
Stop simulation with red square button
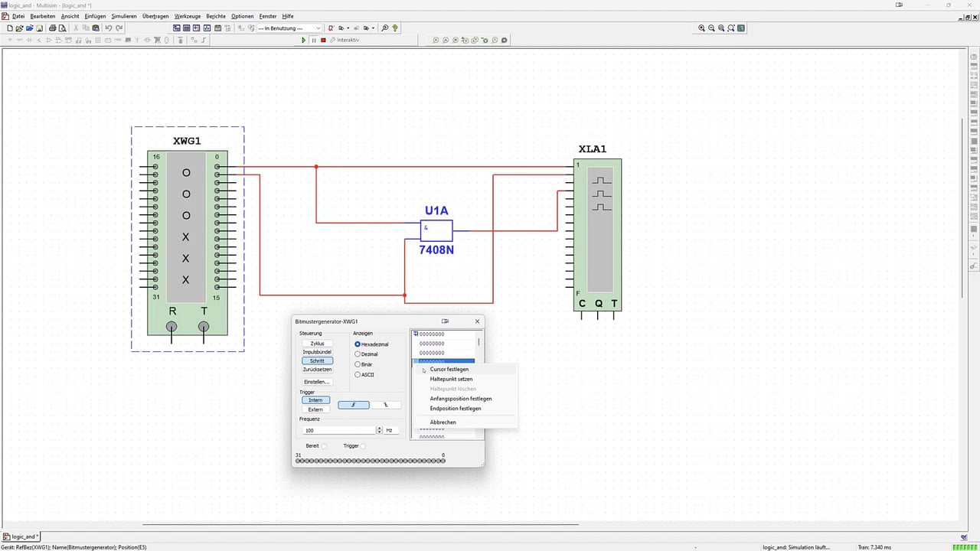coord(323,40)
